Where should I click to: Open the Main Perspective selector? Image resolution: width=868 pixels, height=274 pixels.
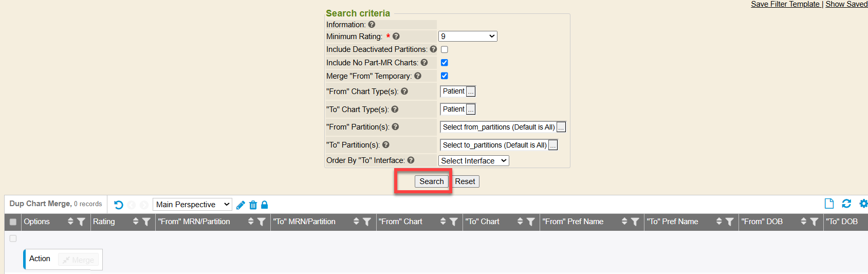(192, 205)
